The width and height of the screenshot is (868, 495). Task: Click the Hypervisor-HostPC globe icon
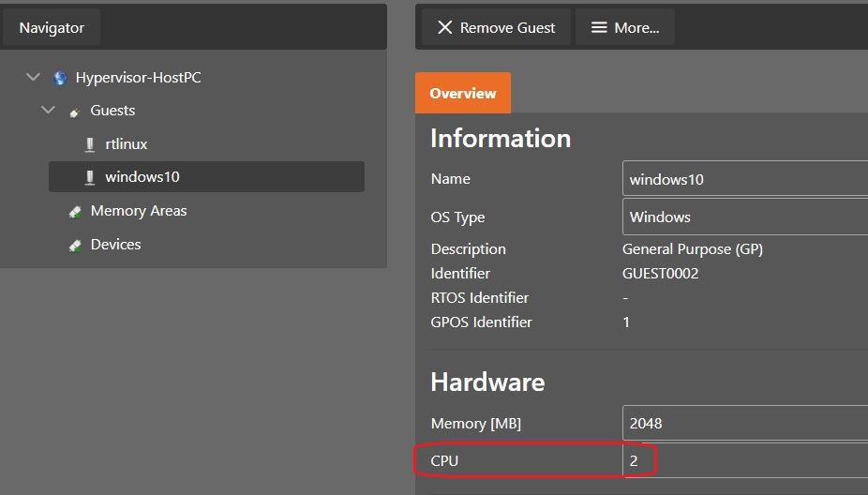click(60, 78)
